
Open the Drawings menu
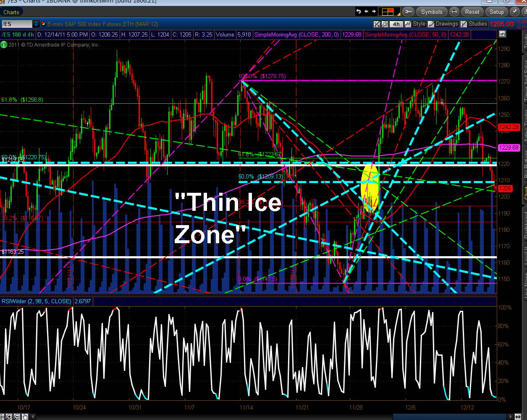443,24
